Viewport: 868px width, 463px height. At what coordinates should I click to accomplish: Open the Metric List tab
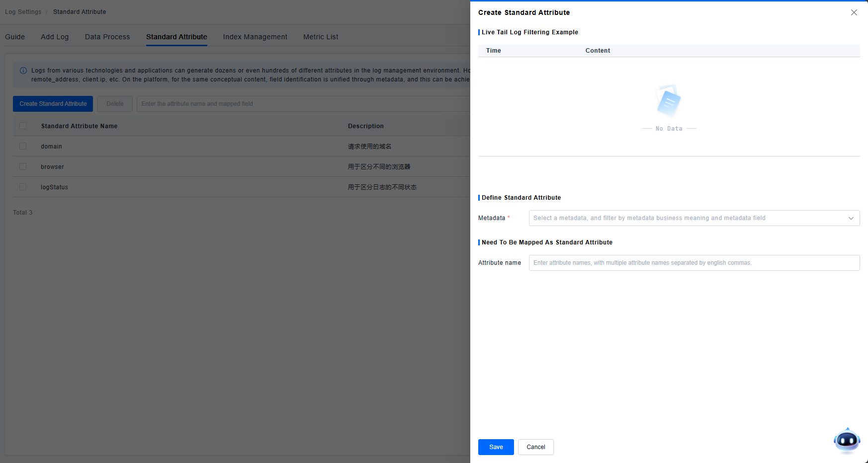click(x=321, y=37)
